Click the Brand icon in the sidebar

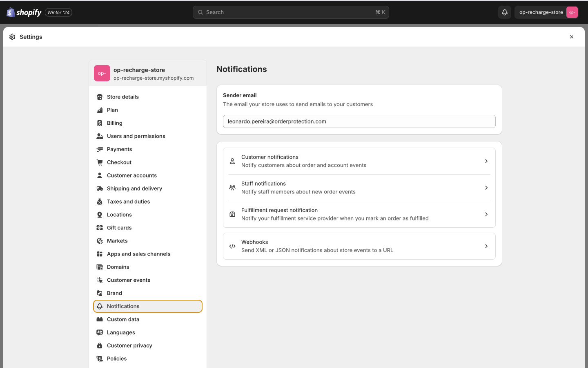point(100,293)
